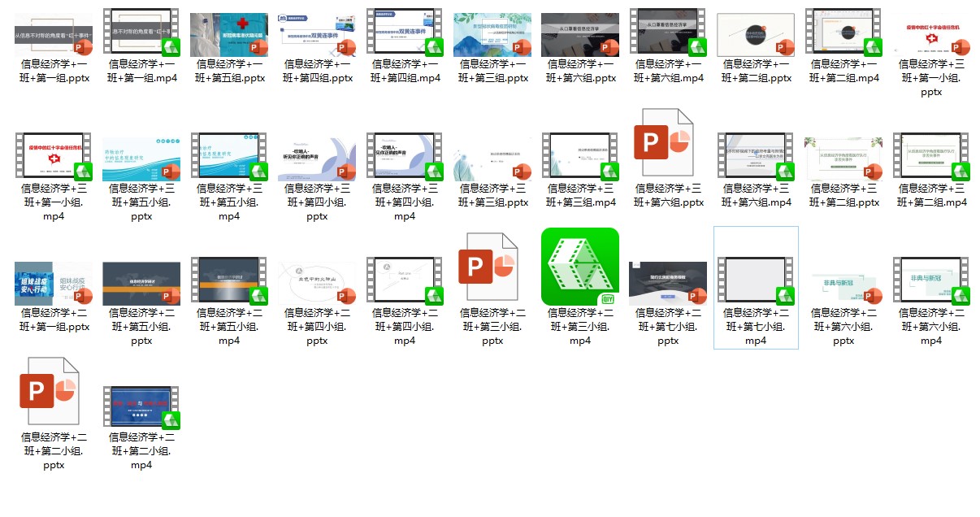Choose the 二班+第六小组.pptx presentation
Image resolution: width=980 pixels, height=517 pixels.
tap(843, 282)
